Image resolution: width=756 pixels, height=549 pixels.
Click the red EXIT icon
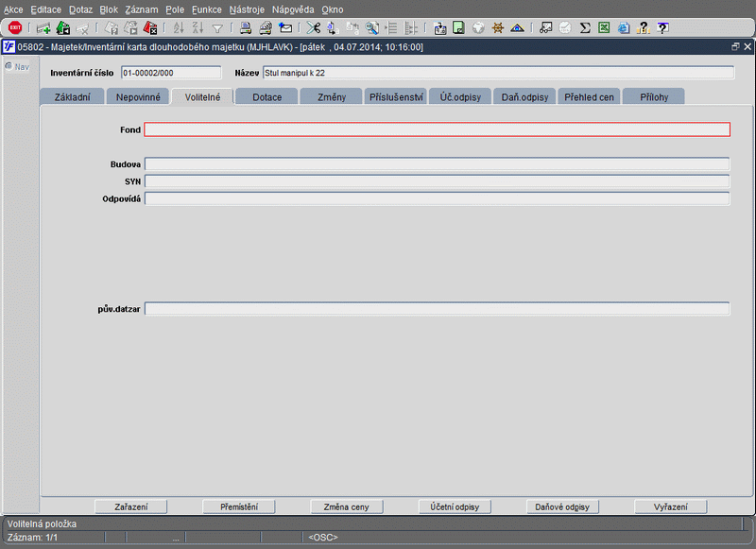pos(15,27)
